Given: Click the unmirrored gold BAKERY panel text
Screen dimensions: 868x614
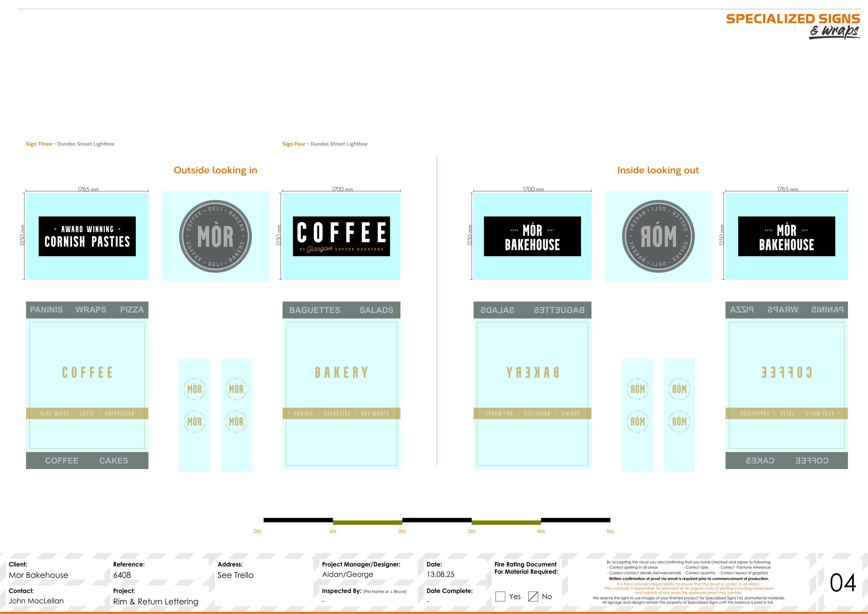Looking at the screenshot, I should (x=341, y=372).
